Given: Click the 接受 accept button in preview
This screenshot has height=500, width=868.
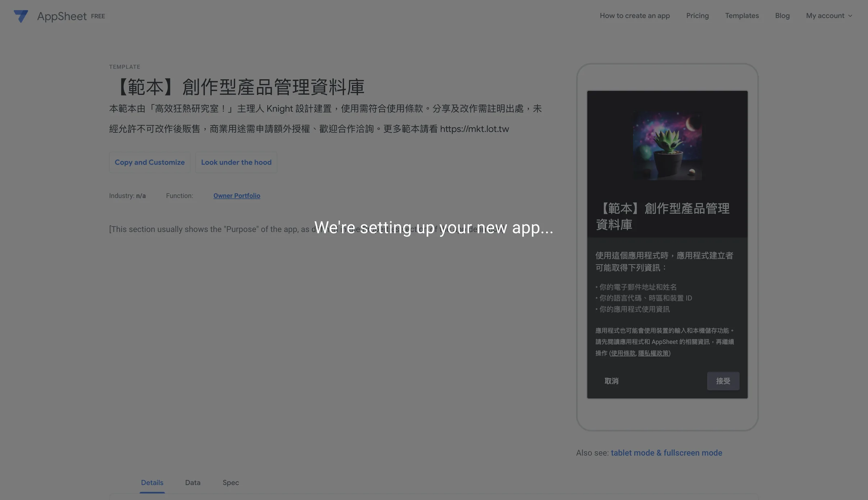Looking at the screenshot, I should pyautogui.click(x=723, y=381).
